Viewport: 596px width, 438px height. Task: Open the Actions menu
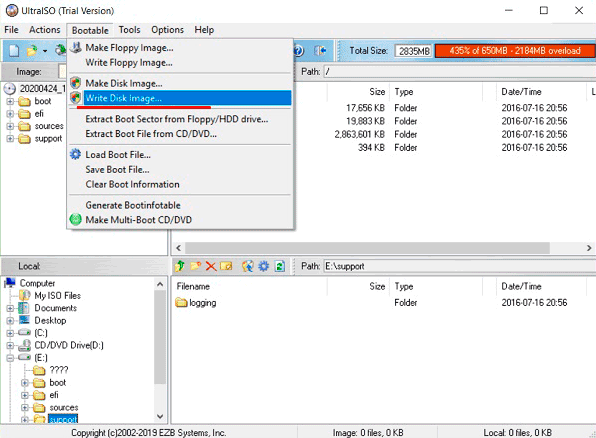tap(44, 30)
